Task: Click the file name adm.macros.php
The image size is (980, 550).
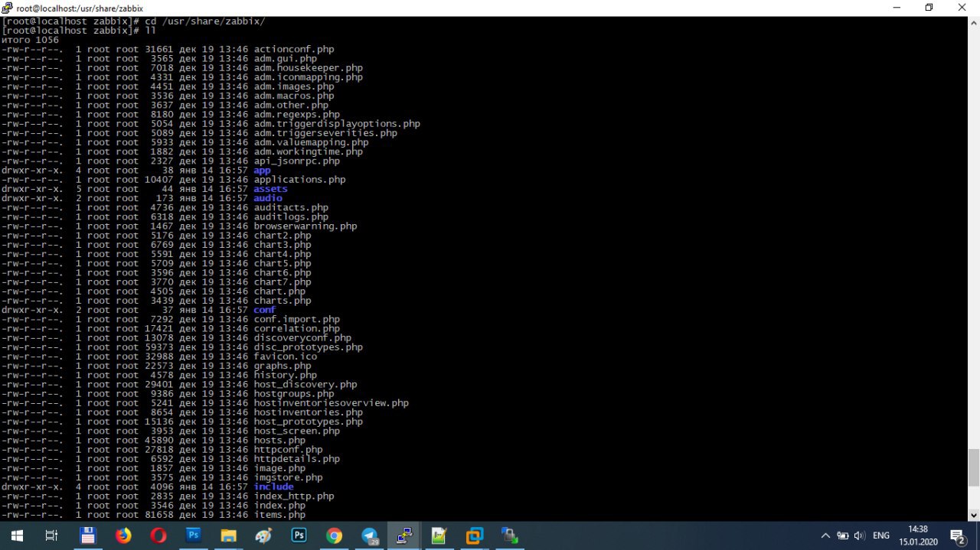Action: click(294, 96)
